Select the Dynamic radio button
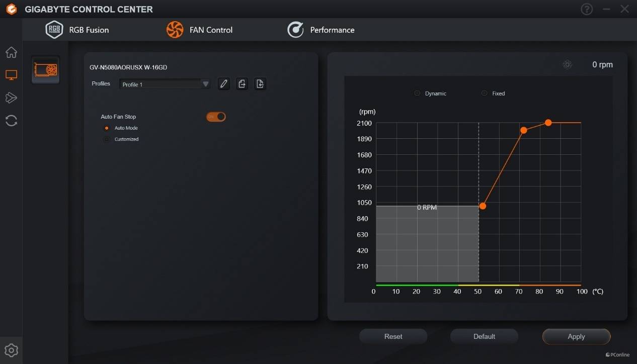 tap(417, 94)
